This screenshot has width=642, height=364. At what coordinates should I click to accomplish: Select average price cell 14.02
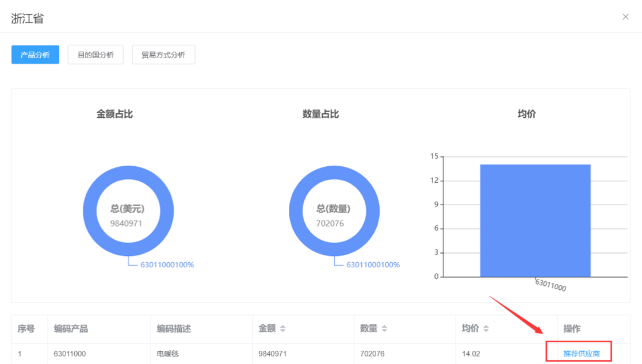[x=471, y=354]
